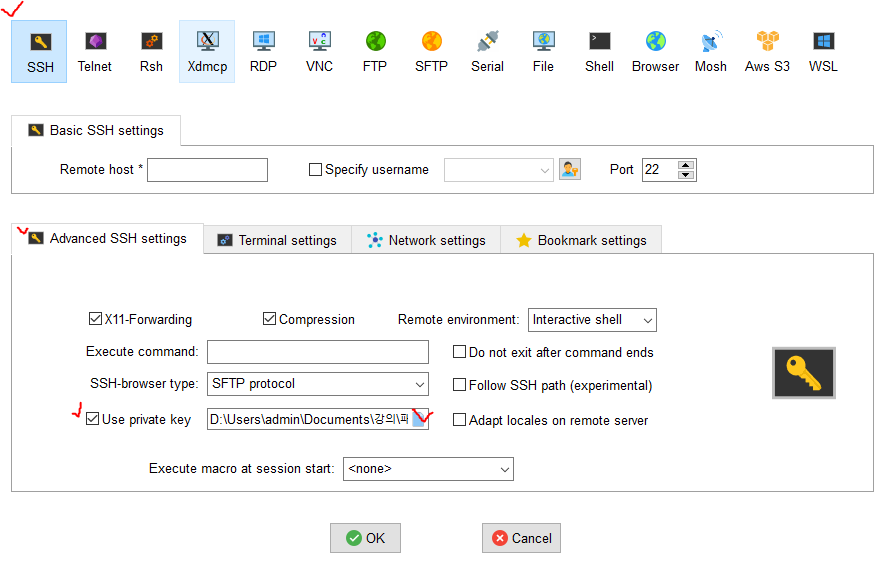Click the Cancel button
Image resolution: width=888 pixels, height=564 pixels.
(522, 538)
